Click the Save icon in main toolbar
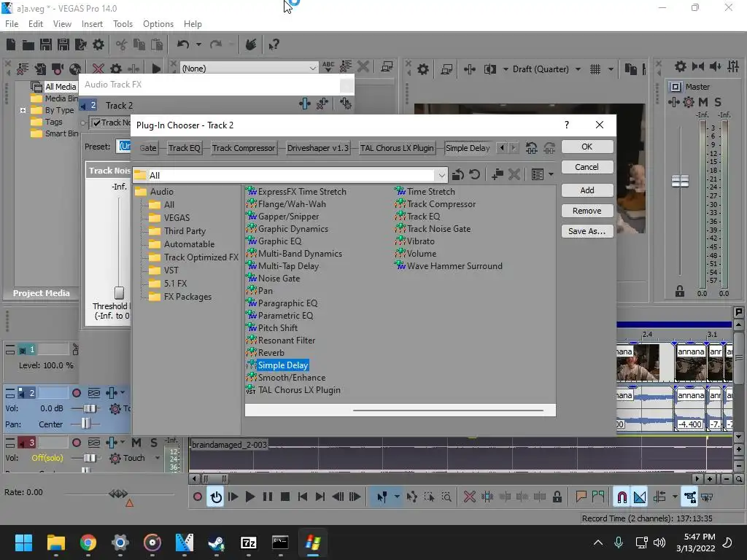The width and height of the screenshot is (747, 560). pos(46,44)
